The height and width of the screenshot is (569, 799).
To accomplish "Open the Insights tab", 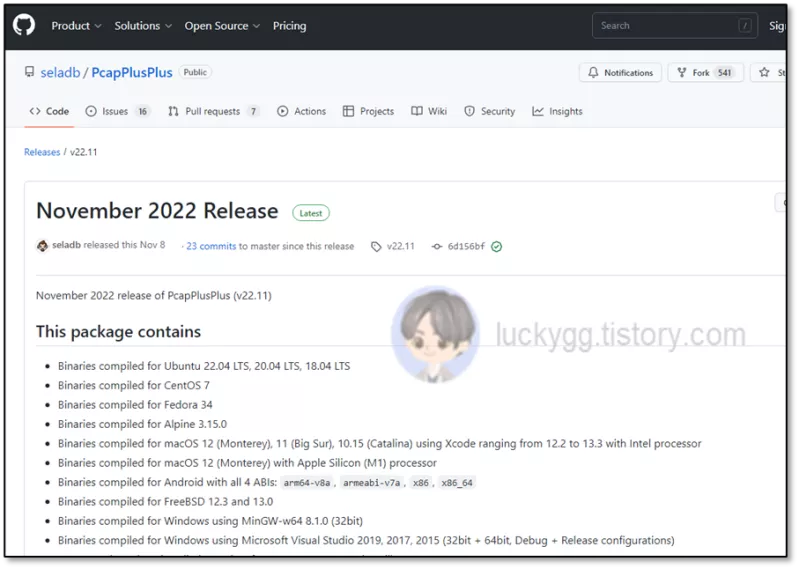I will (557, 111).
